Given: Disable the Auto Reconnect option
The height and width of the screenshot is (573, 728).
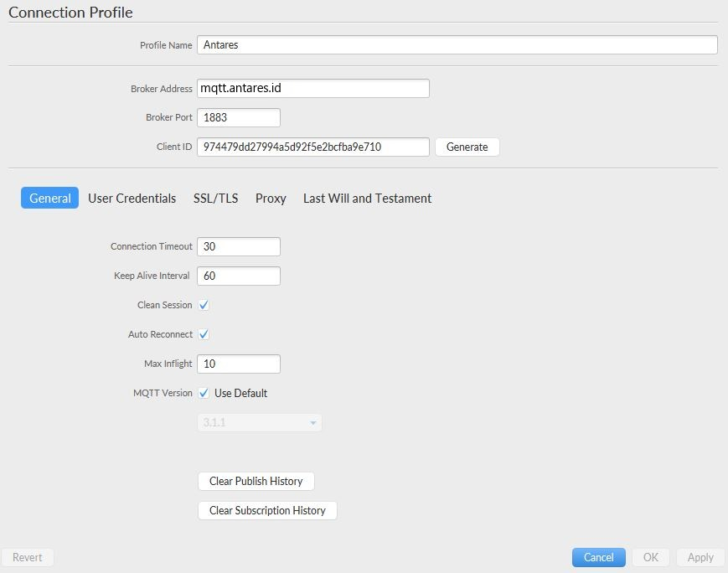Looking at the screenshot, I should coord(203,334).
